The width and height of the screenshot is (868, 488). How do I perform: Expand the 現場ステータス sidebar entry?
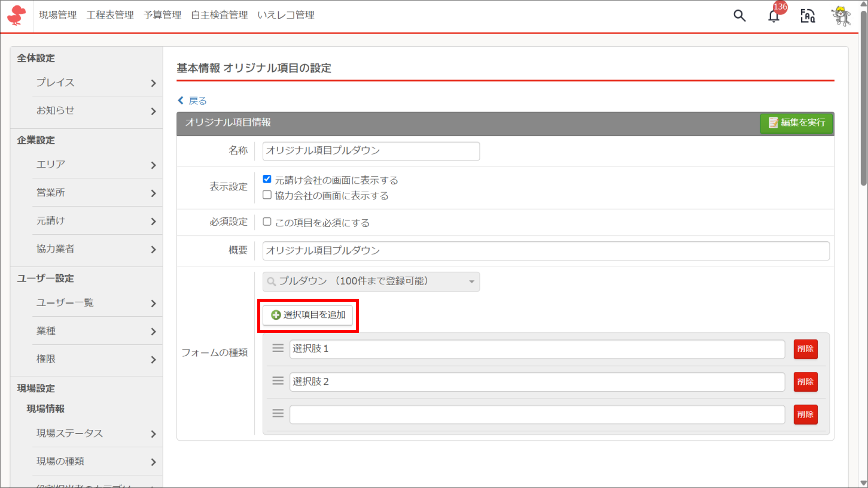point(96,434)
